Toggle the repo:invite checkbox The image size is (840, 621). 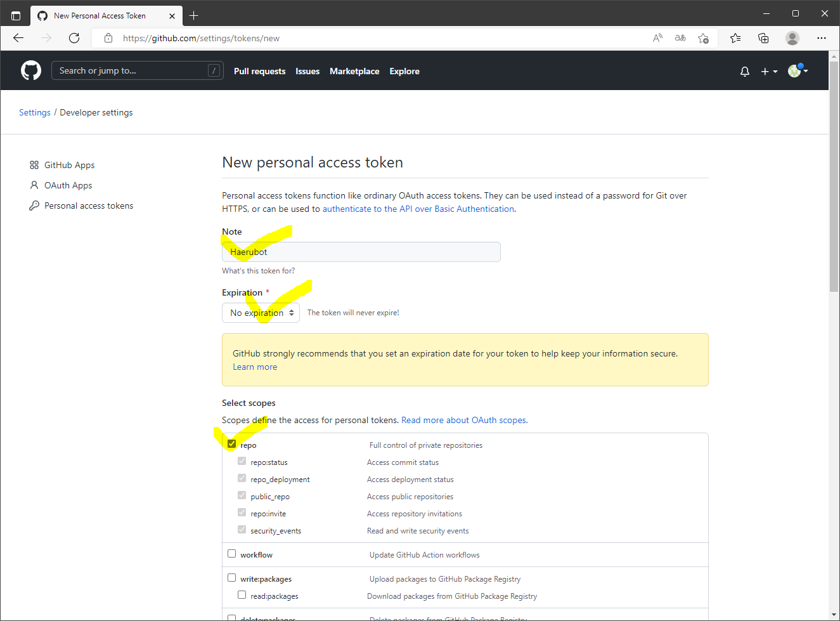(x=242, y=513)
